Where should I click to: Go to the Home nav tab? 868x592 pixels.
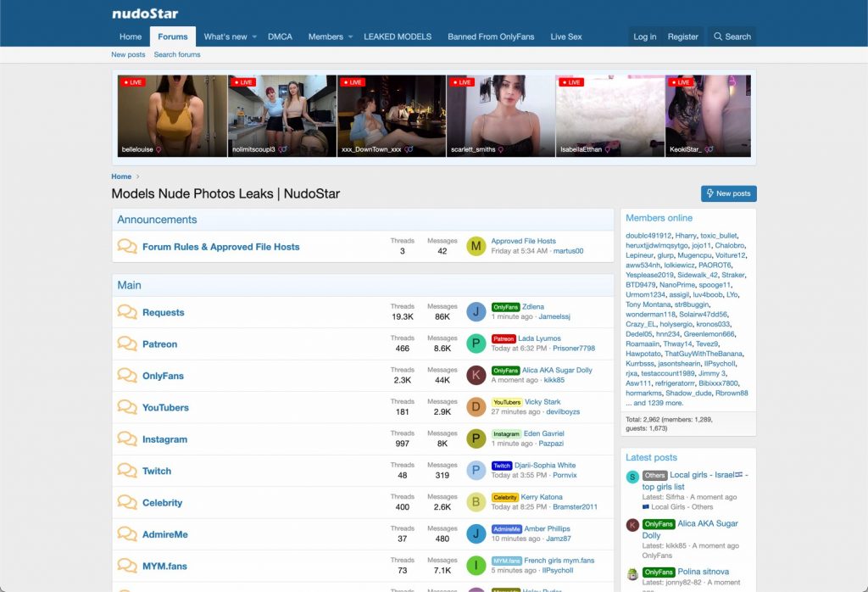point(131,36)
